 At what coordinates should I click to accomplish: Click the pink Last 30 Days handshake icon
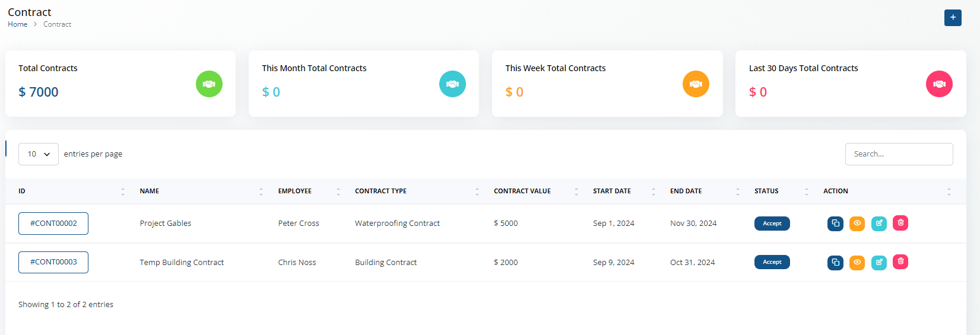tap(939, 84)
